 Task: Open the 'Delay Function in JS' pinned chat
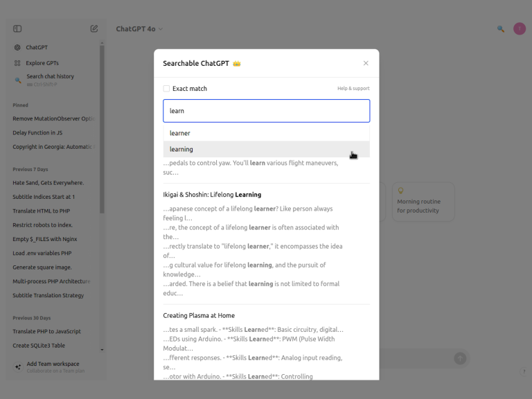[x=38, y=133]
